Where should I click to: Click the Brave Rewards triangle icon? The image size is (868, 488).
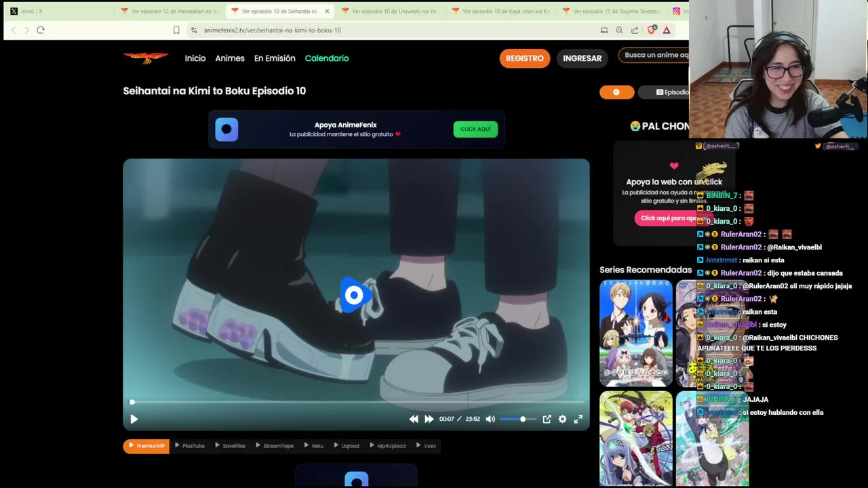[667, 30]
